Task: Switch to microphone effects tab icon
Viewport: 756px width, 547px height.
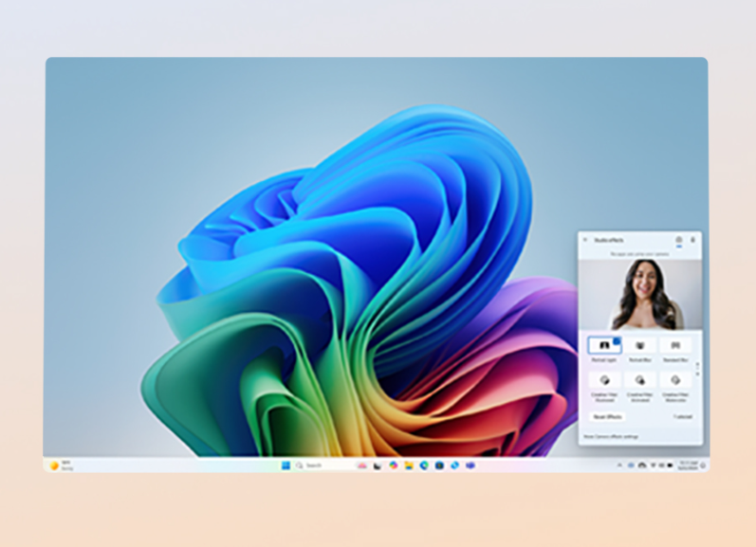Action: tap(692, 240)
